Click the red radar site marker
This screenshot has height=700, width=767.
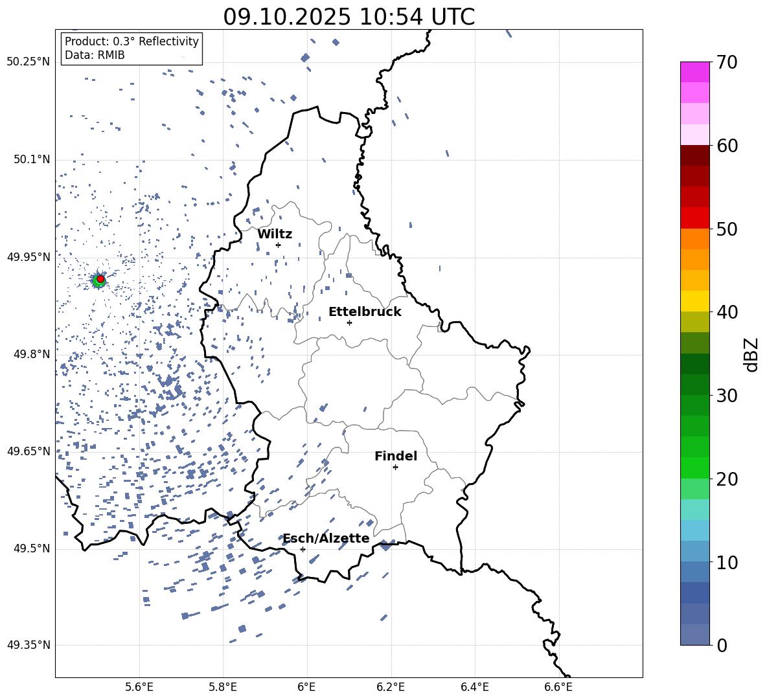(x=100, y=279)
